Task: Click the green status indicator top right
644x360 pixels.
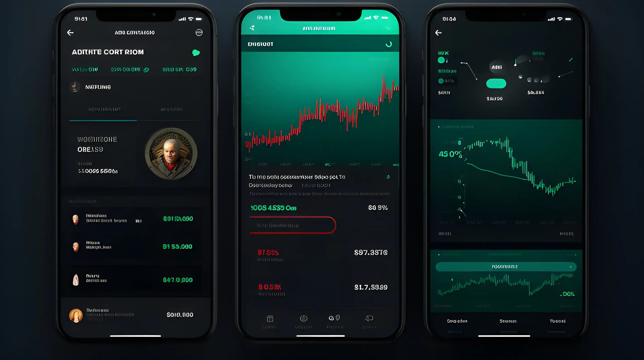Action: (196, 53)
